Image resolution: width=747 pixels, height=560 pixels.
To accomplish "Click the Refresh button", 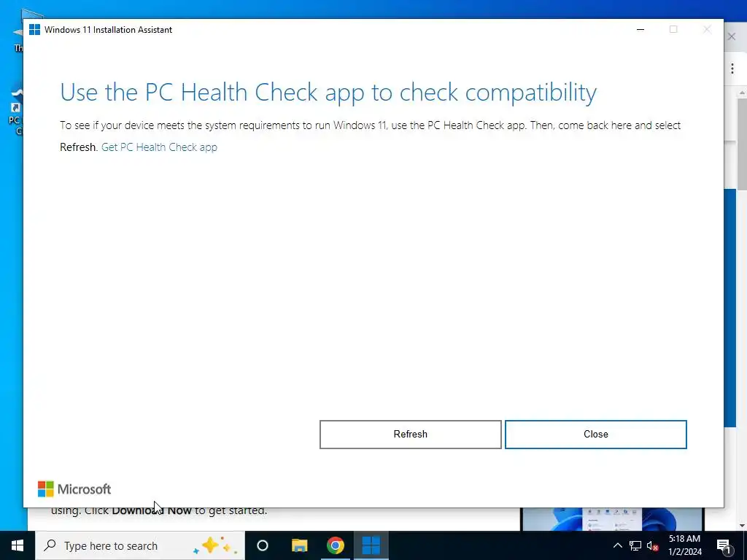I will click(410, 435).
